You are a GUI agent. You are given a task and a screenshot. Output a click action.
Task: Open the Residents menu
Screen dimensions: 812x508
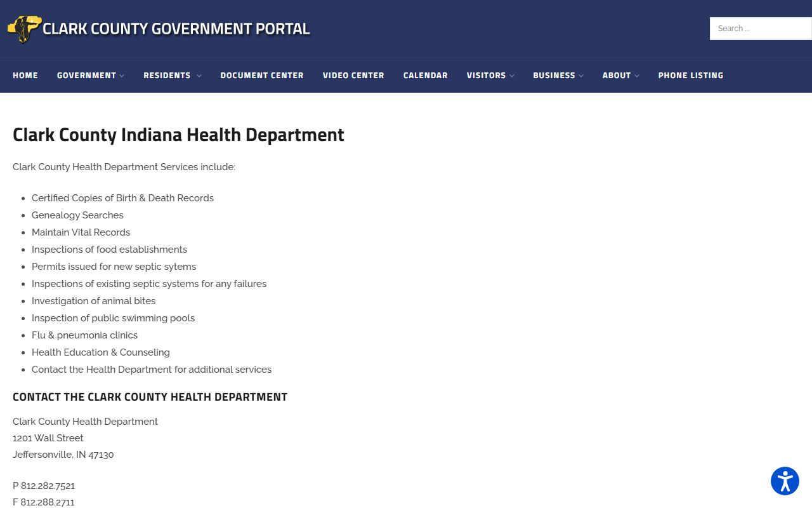167,75
